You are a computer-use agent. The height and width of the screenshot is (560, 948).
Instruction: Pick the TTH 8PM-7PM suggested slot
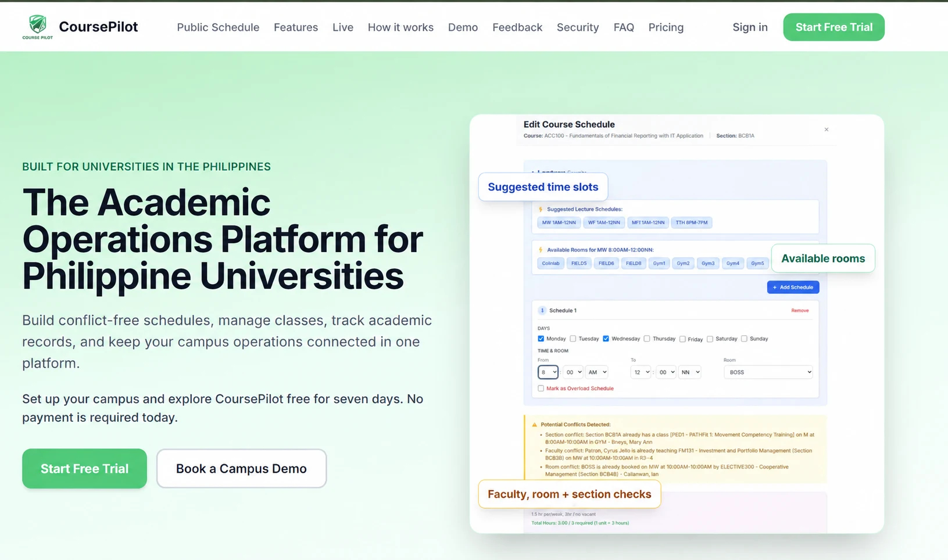tap(692, 222)
